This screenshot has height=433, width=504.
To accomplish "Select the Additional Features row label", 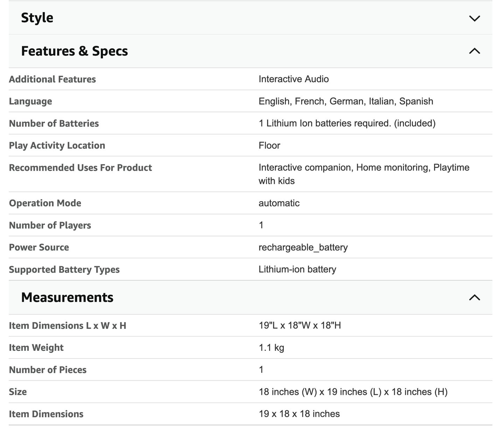I will pos(52,79).
